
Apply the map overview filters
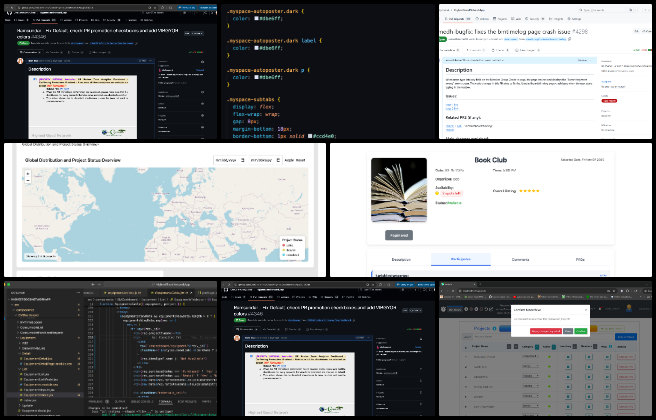[289, 160]
